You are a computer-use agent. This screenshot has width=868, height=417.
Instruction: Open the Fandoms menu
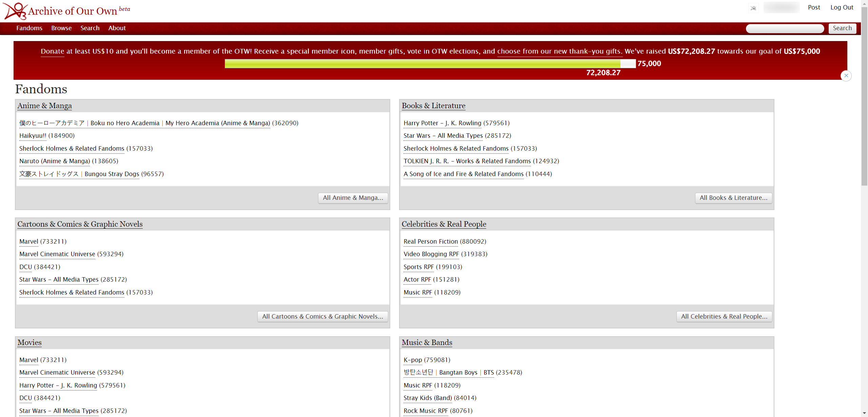pyautogui.click(x=29, y=28)
